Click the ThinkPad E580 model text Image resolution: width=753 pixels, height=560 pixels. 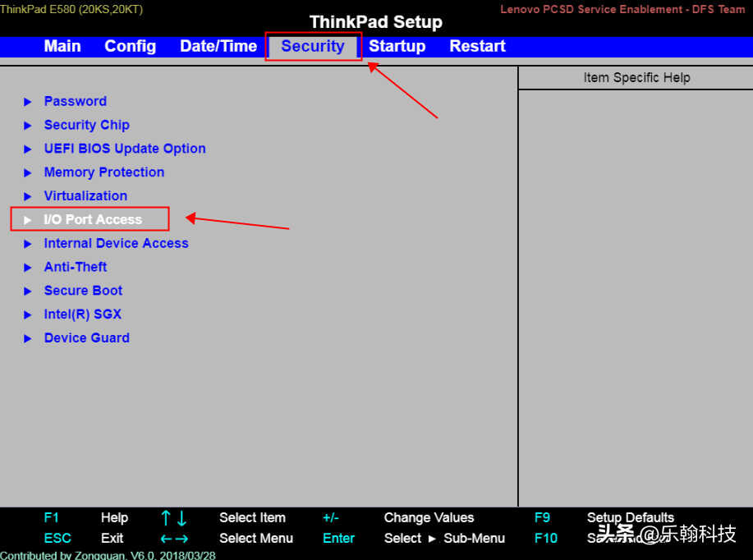click(x=71, y=9)
